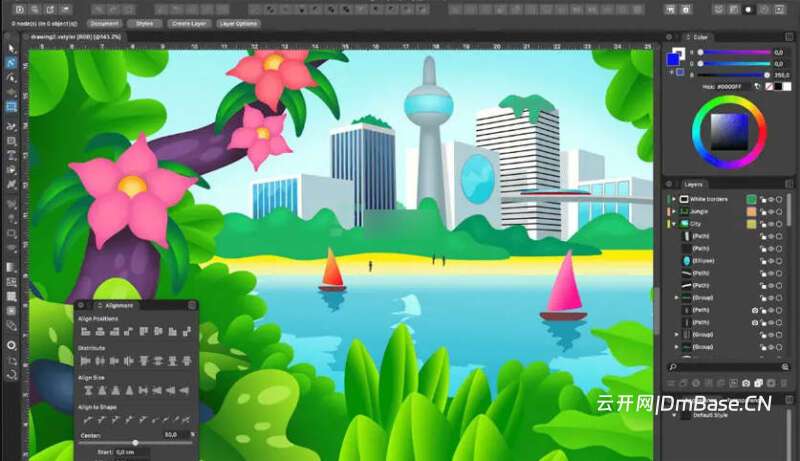Select the Text tool in left toolbar
Image resolution: width=800 pixels, height=461 pixels.
click(x=11, y=156)
